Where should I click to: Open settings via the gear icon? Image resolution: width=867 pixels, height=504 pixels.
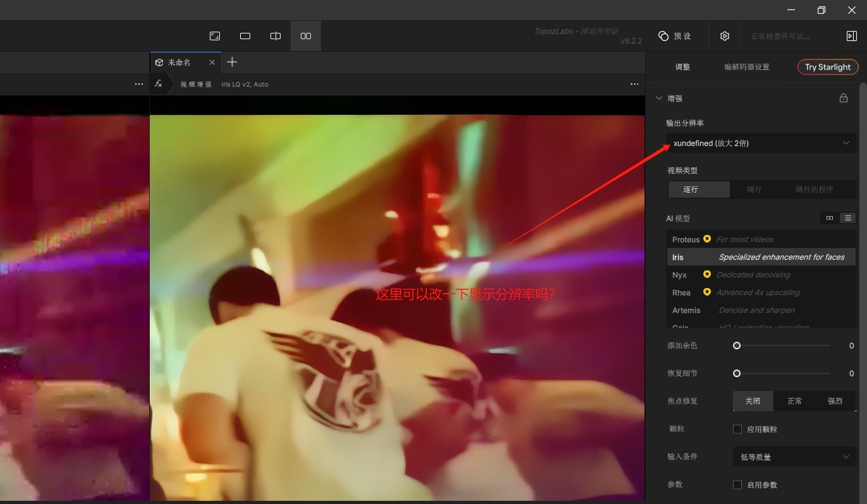point(725,36)
